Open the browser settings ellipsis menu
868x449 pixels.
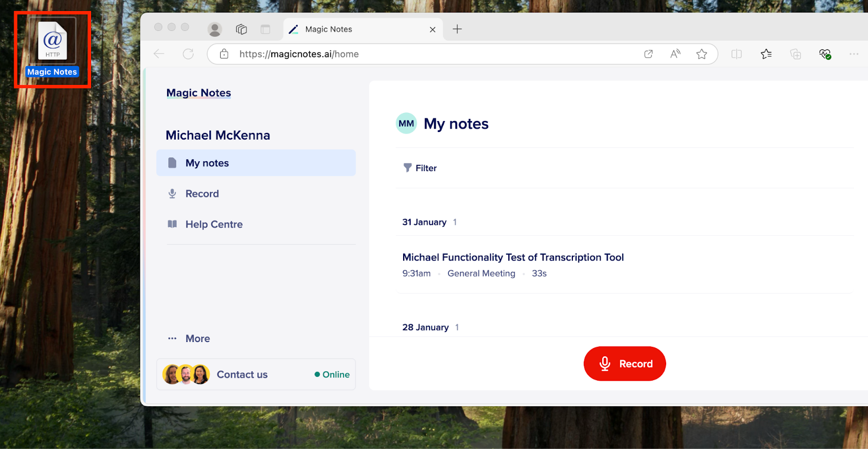(x=854, y=54)
